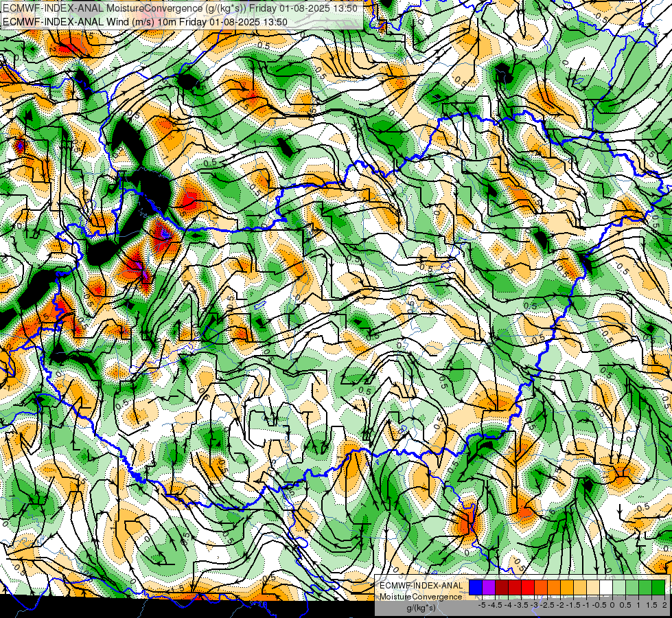
Task: Click the "-1.5" legend scale value
Action: pos(573,605)
